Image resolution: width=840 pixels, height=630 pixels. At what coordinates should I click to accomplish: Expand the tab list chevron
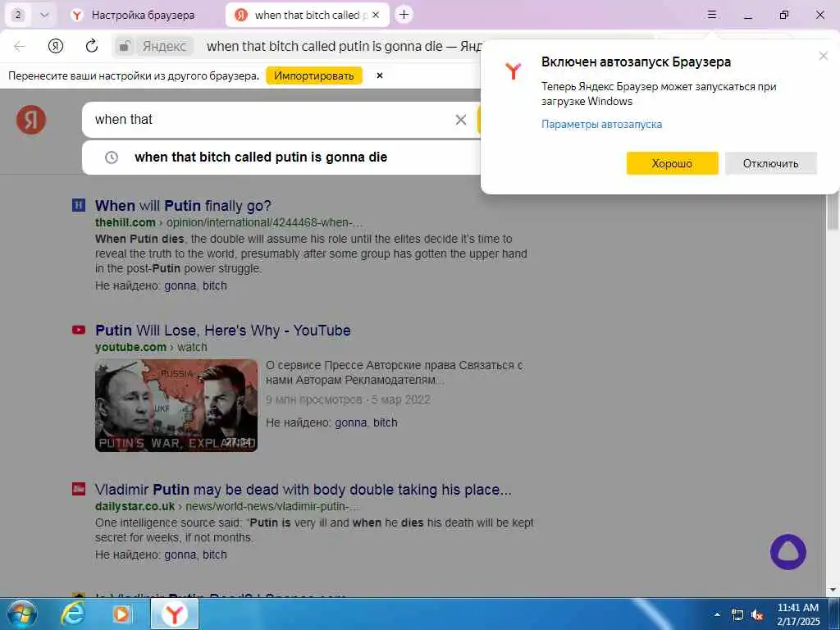(44, 15)
